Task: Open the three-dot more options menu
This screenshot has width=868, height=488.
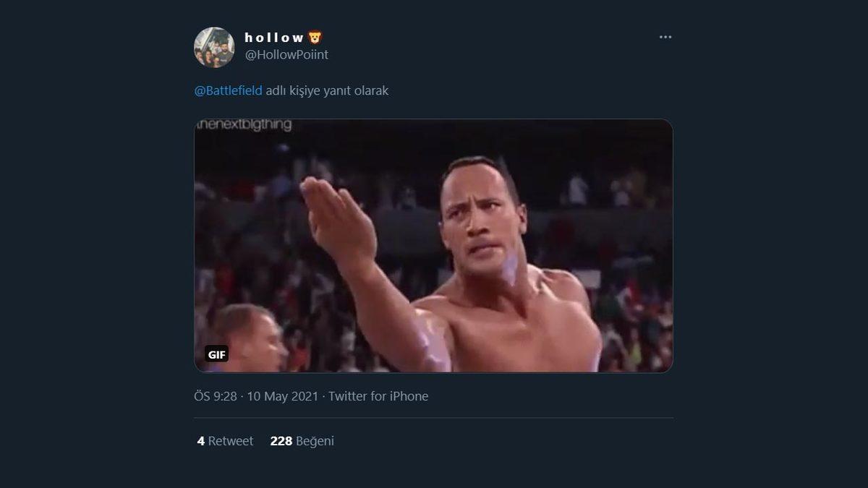Action: (x=665, y=38)
